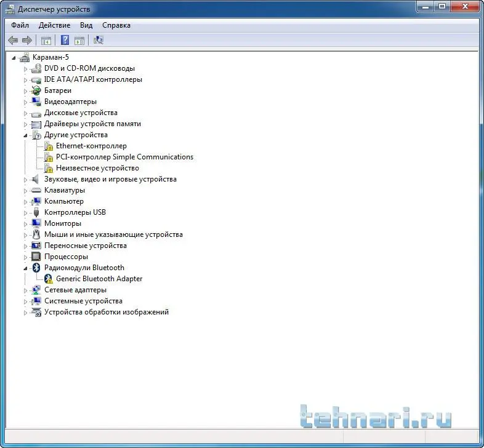The image size is (484, 448).
Task: Select the Мониторы label
Action: click(63, 223)
